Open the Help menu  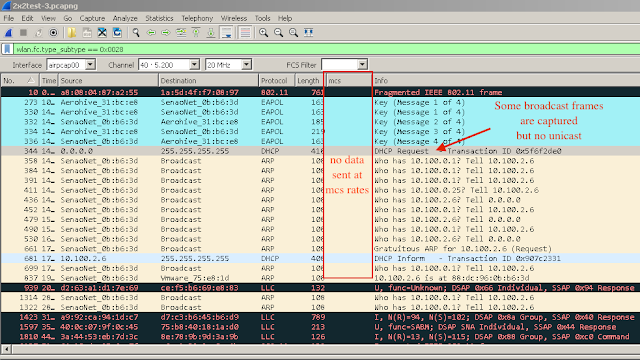click(x=285, y=18)
